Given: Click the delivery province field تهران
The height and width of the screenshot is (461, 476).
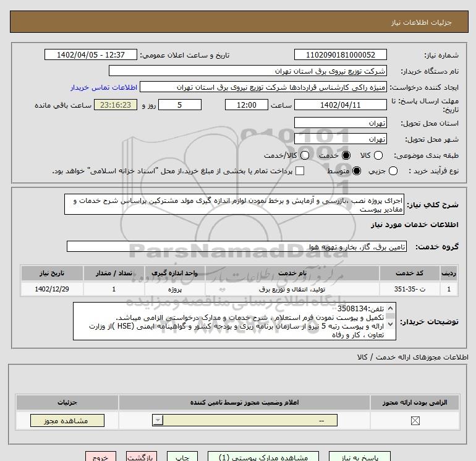Looking at the screenshot, I should 340,123.
